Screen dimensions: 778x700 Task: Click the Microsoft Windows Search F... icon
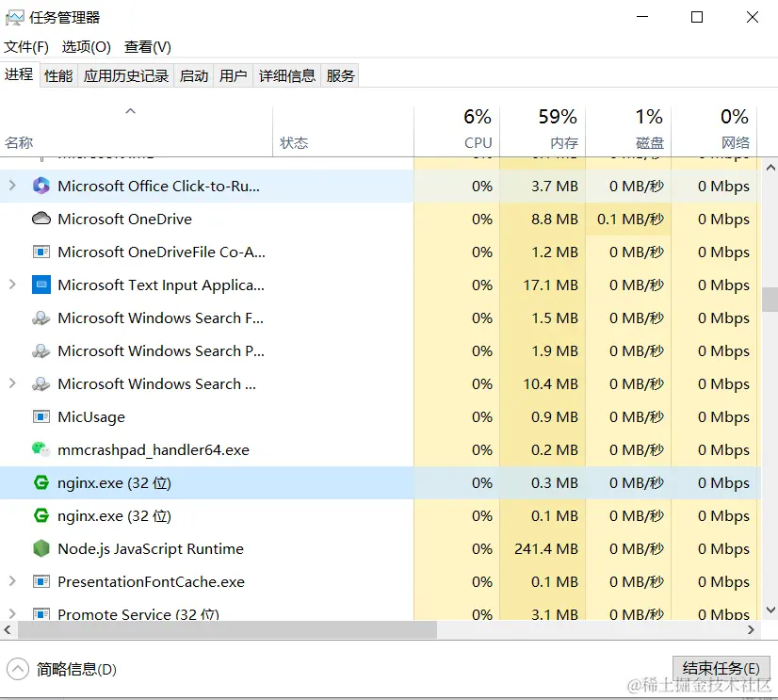pyautogui.click(x=41, y=317)
